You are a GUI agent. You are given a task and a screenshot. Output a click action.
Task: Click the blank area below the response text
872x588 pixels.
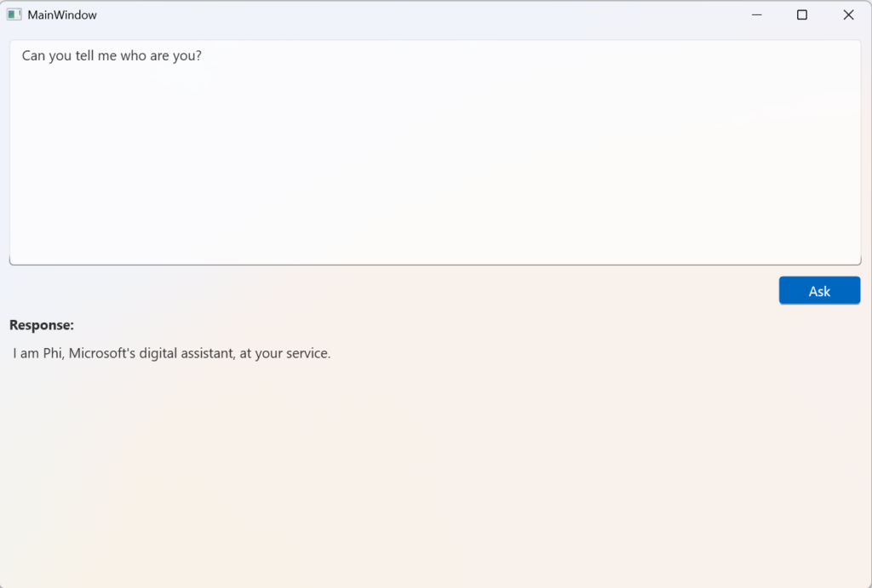point(435,472)
